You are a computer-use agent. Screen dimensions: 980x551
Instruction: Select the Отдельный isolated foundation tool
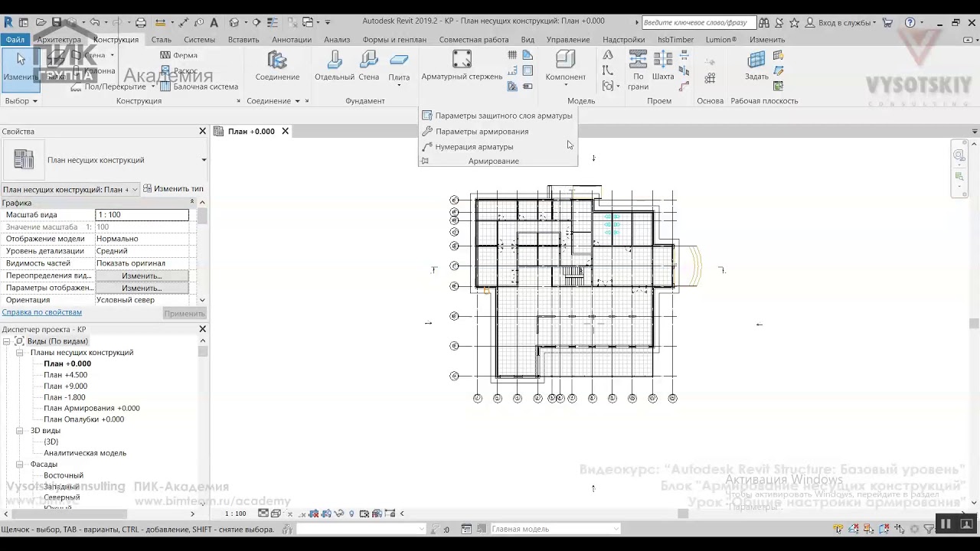coord(335,66)
